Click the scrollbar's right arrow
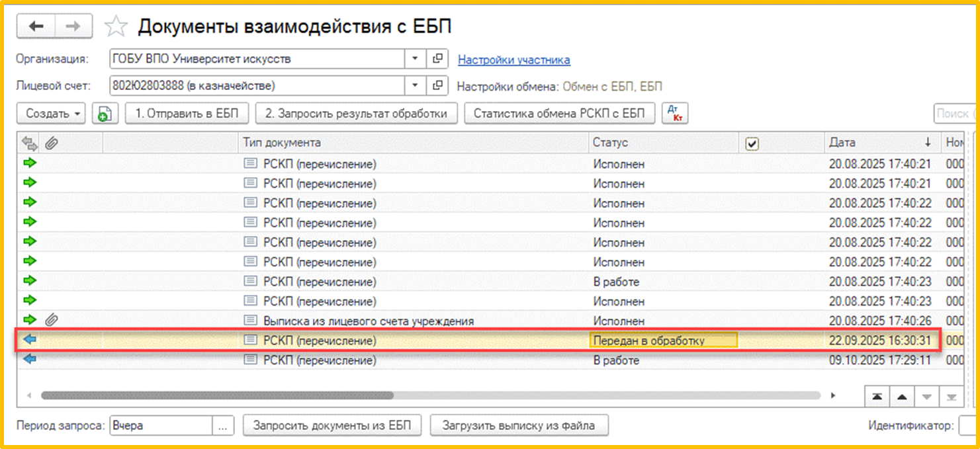 point(833,395)
